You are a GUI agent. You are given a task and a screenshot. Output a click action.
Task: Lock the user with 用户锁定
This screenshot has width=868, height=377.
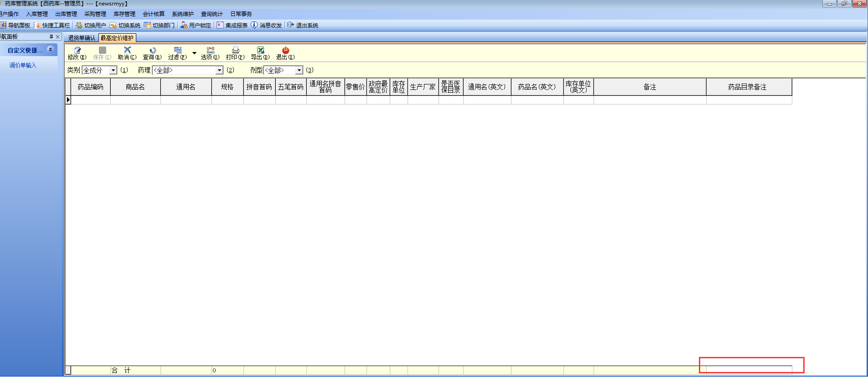pyautogui.click(x=196, y=25)
